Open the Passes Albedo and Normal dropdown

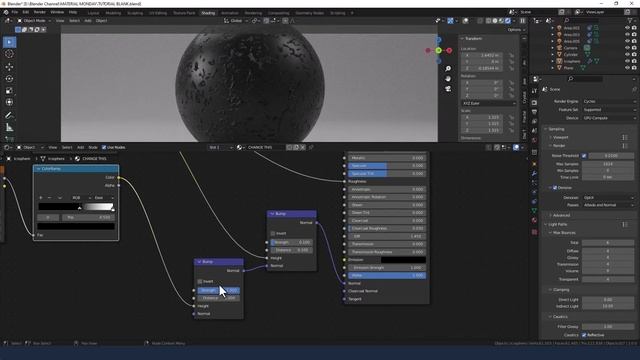coord(609,205)
